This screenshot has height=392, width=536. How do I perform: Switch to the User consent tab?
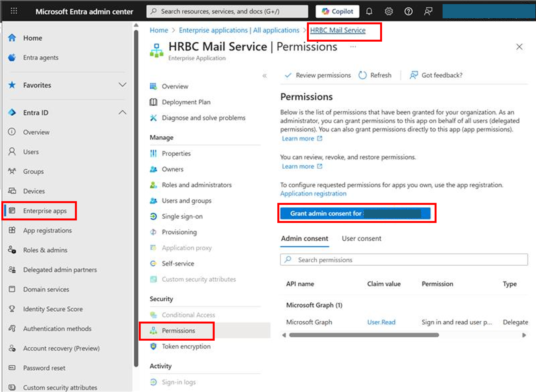click(x=361, y=239)
